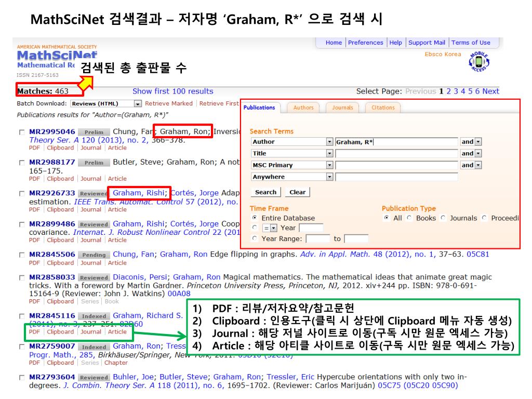Select the All publication type radio

[387, 218]
